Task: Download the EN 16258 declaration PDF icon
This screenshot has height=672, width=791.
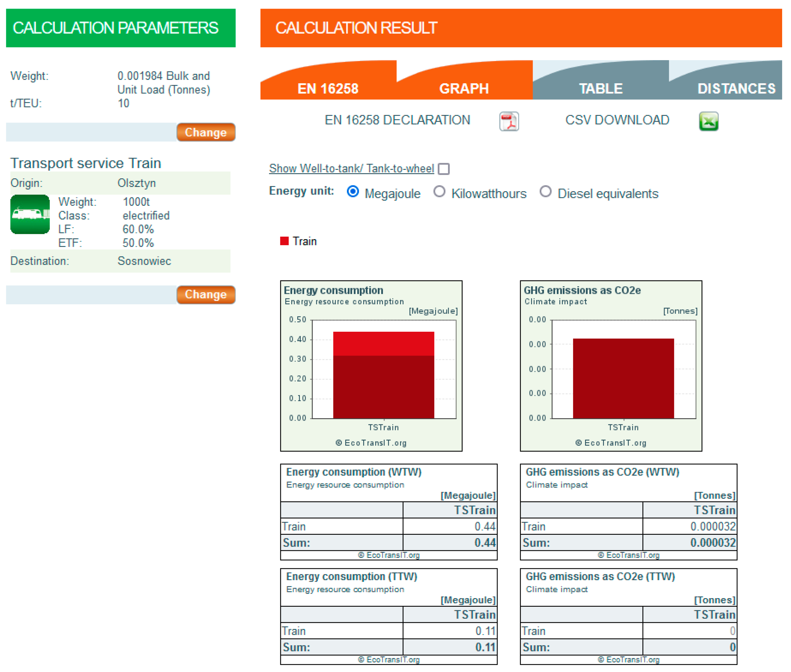Action: (x=509, y=121)
